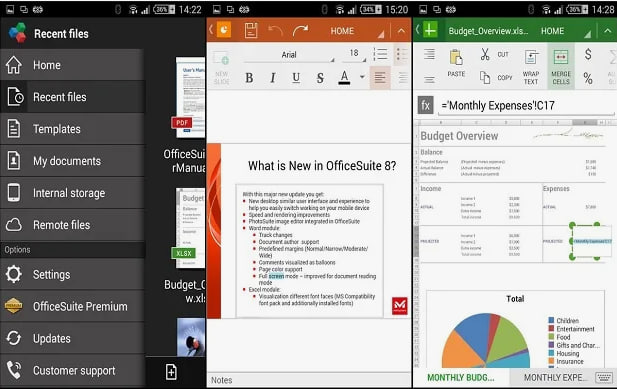Click the orange presentation app icon
This screenshot has height=389, width=617.
click(x=224, y=30)
